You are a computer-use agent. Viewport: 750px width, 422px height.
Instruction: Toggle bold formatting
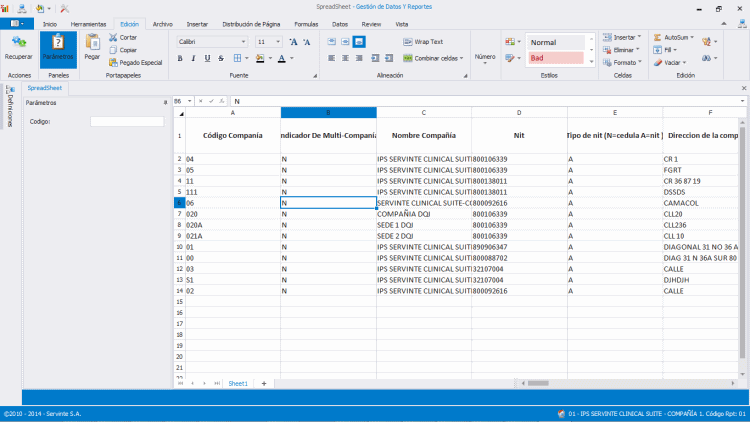[180, 59]
